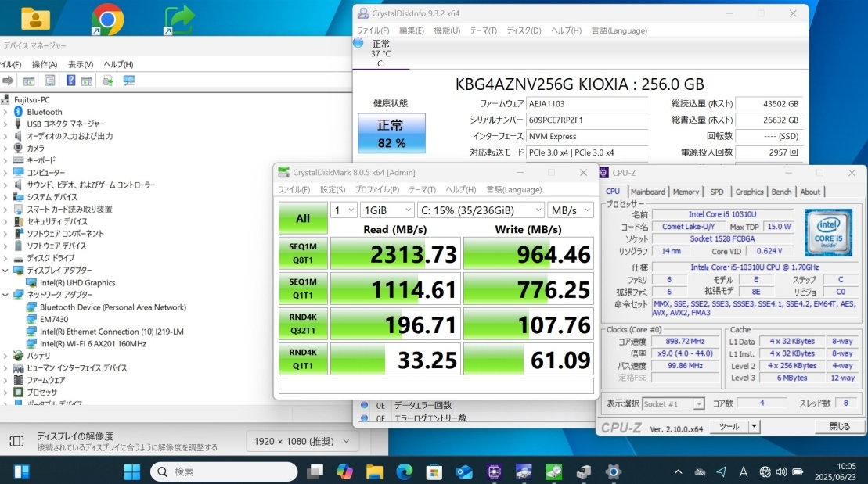The width and height of the screenshot is (868, 484).
Task: Click the ツール button in CPU-Z
Action: (729, 426)
